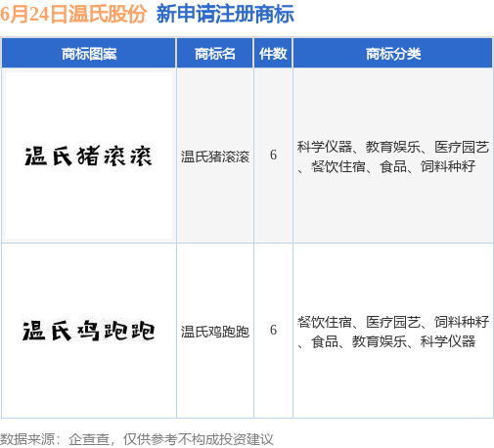Click the 温氏鸡跑跑 trademark name cell
The height and width of the screenshot is (448, 494).
pos(215,332)
